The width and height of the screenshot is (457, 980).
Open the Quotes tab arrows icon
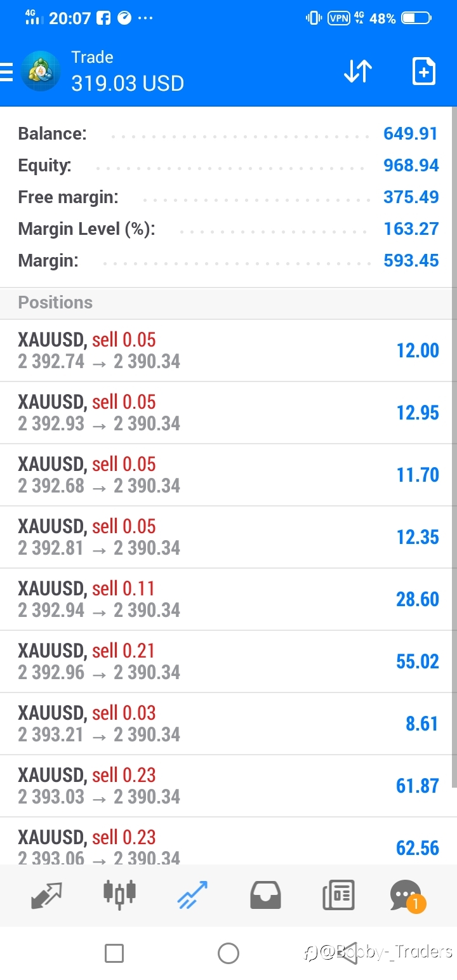point(46,894)
